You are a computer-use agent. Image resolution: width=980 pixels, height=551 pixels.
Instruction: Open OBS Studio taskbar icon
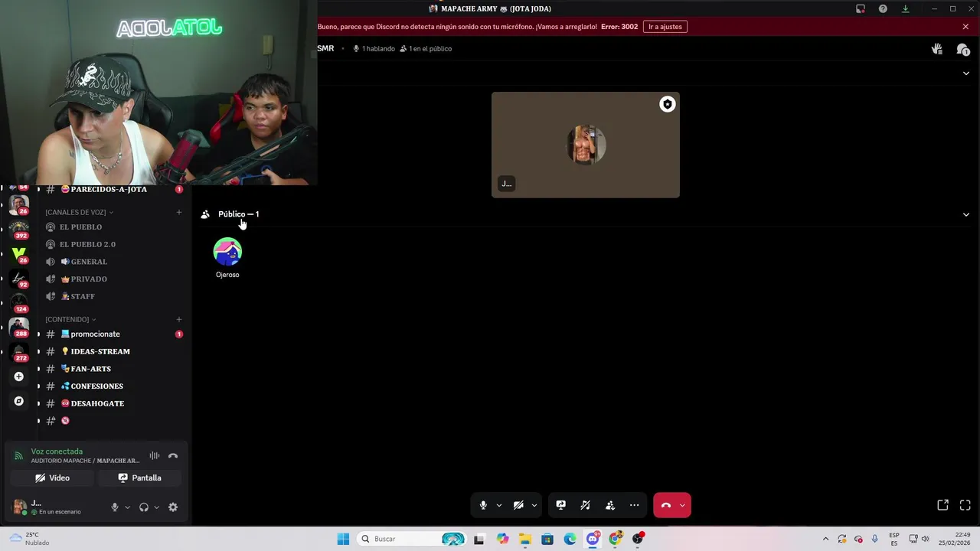pos(638,539)
